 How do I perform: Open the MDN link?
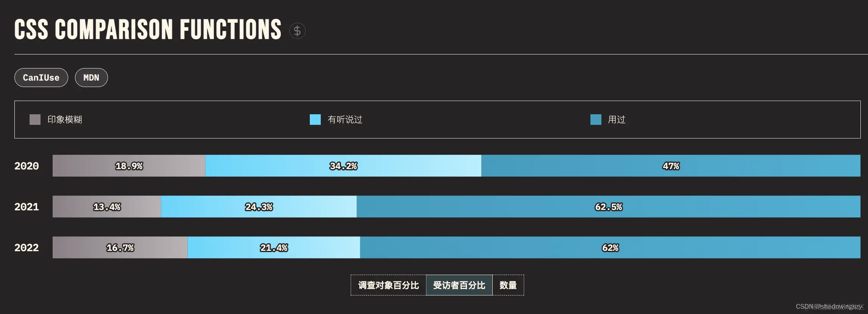(91, 78)
